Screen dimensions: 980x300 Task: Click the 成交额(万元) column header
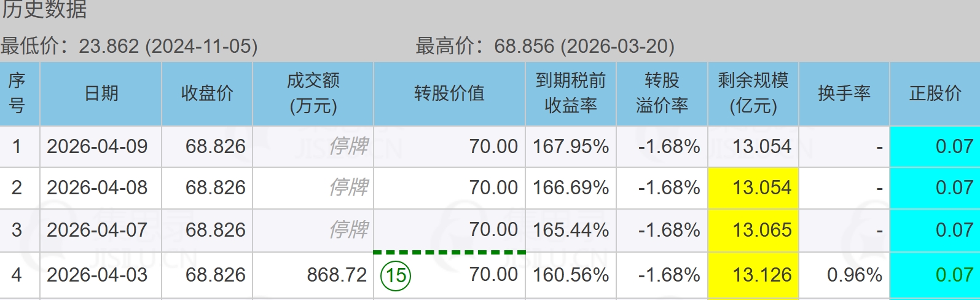pos(313,93)
